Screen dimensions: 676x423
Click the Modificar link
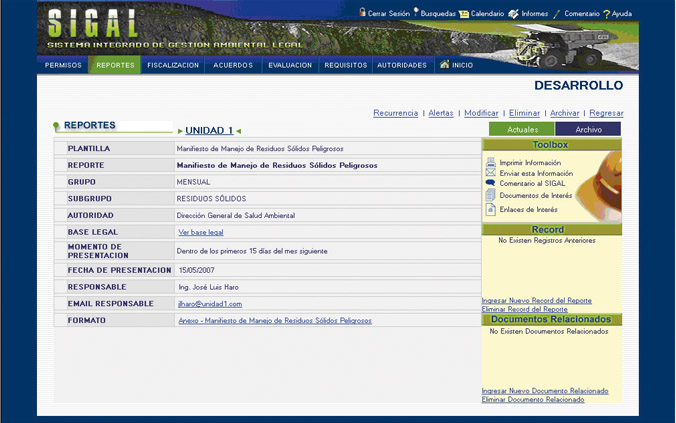pyautogui.click(x=481, y=113)
